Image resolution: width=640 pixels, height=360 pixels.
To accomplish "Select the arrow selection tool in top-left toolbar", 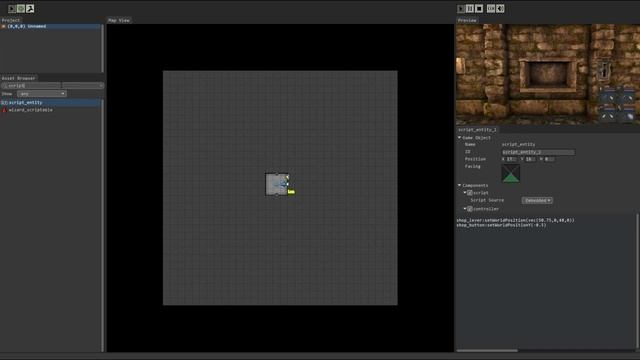I will (x=12, y=9).
